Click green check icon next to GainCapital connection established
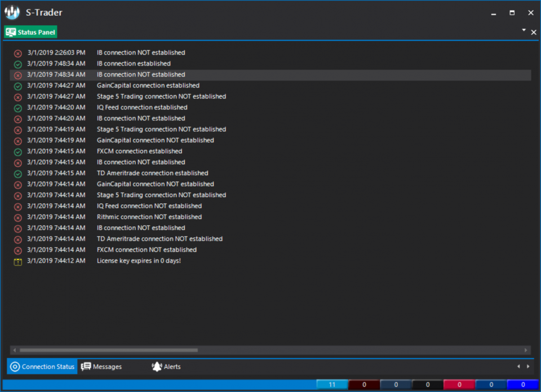Image resolution: width=541 pixels, height=392 pixels. tap(18, 86)
